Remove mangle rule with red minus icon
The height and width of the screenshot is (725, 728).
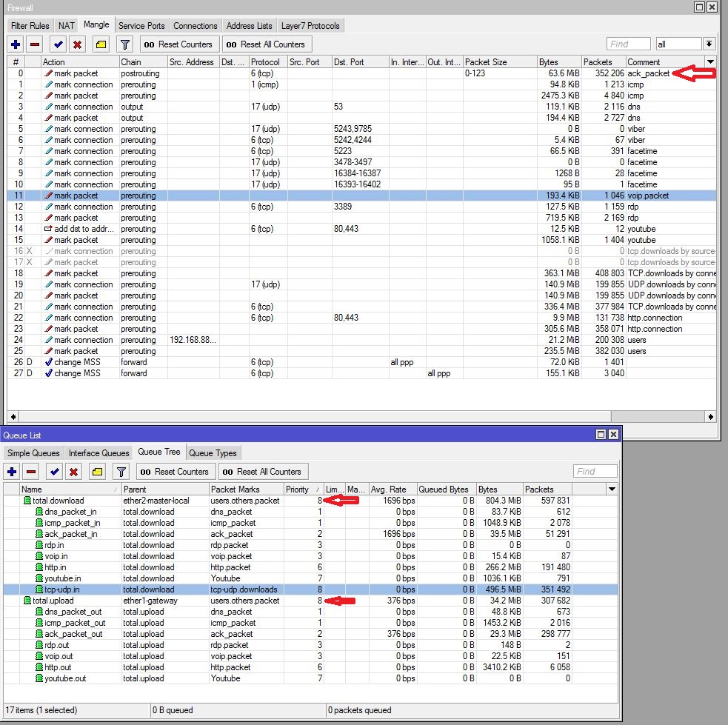[x=34, y=44]
